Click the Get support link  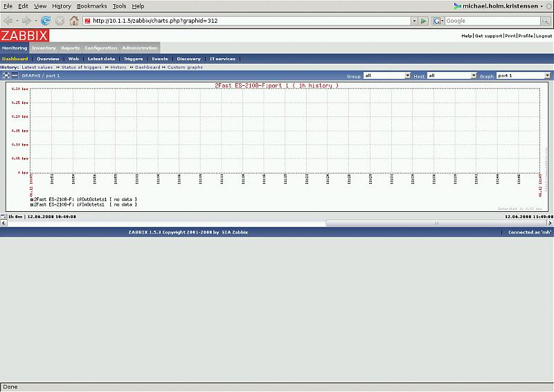488,36
